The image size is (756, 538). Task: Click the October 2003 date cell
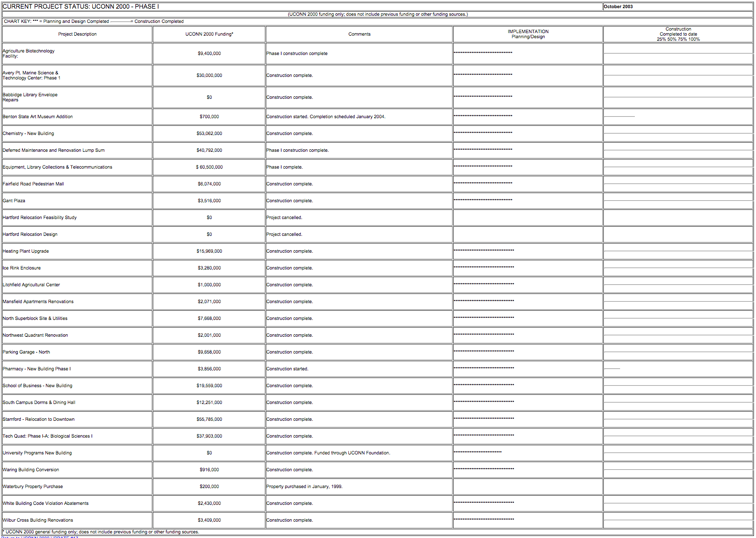(x=618, y=7)
